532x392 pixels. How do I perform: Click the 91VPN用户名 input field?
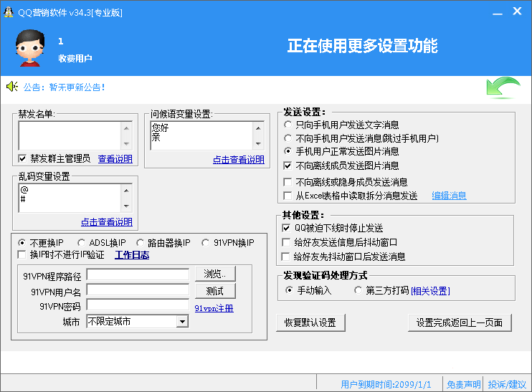pyautogui.click(x=138, y=290)
